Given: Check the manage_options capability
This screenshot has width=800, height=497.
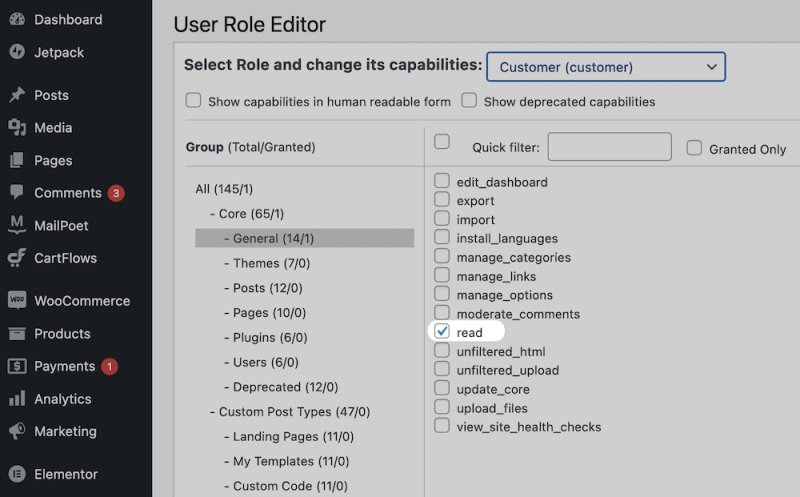Looking at the screenshot, I should [x=442, y=293].
